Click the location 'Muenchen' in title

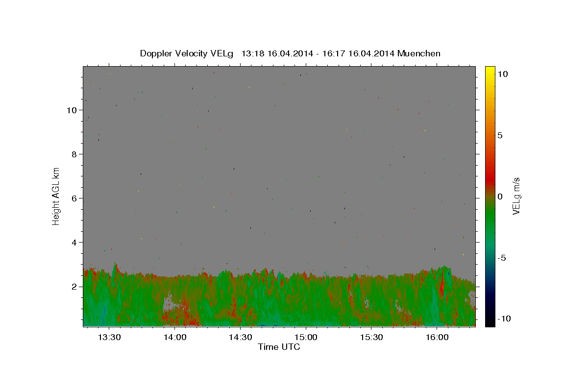click(419, 53)
